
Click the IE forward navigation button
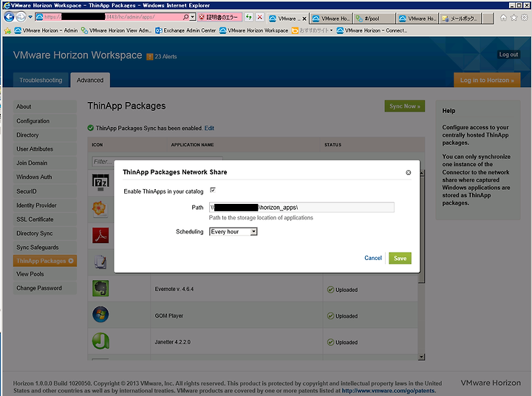pos(21,17)
